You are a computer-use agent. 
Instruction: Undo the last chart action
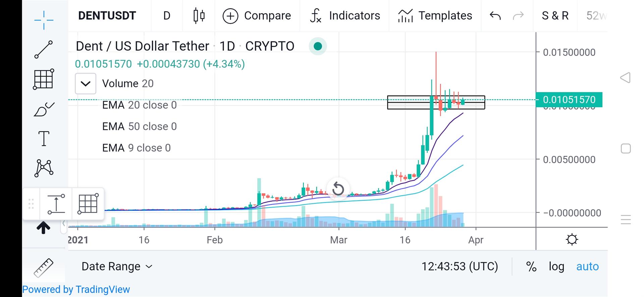(x=495, y=15)
